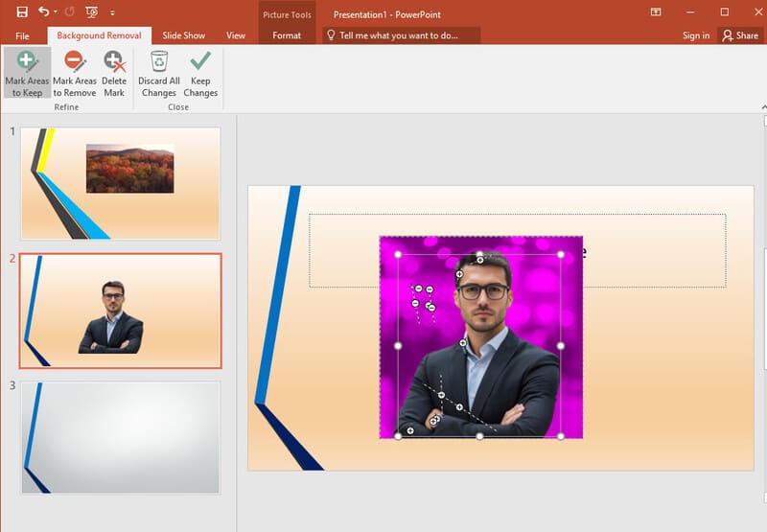Click the title placeholder dotted border
767x532 pixels.
click(518, 214)
